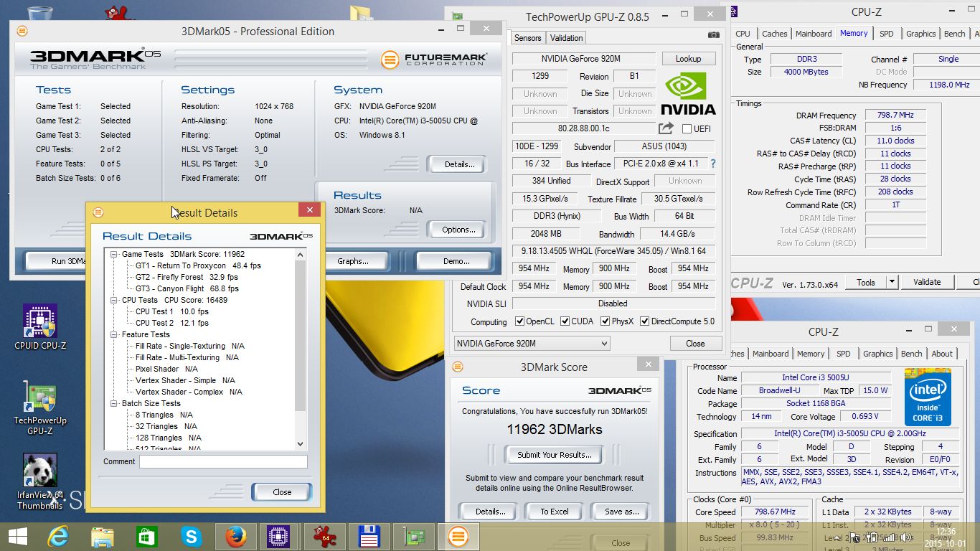Click 3DMark05 window title bar icon
Screen dimensions: 980x551
pos(22,31)
